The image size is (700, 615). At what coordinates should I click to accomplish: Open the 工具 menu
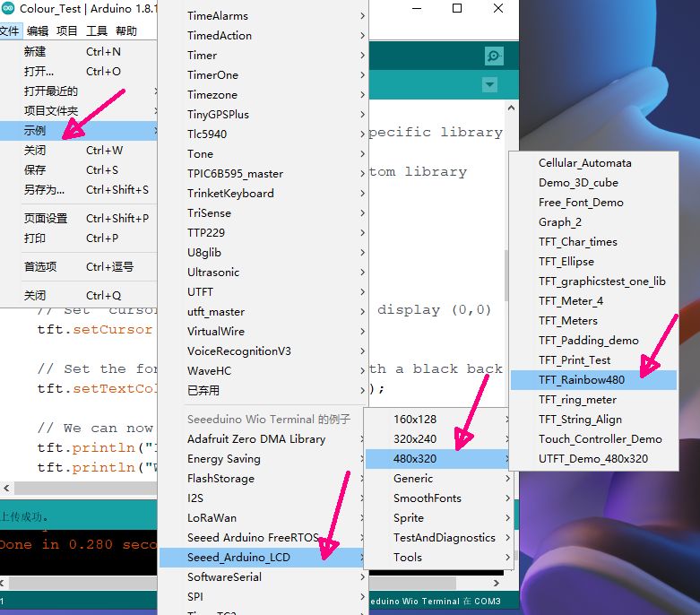[x=97, y=30]
